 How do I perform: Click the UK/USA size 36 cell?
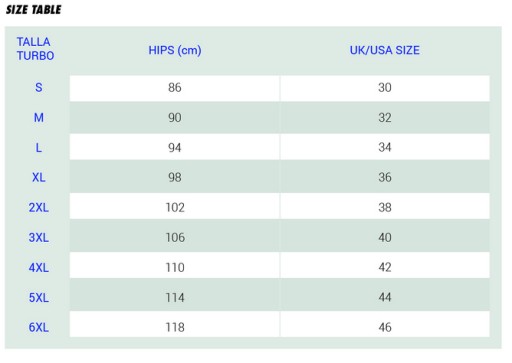385,177
